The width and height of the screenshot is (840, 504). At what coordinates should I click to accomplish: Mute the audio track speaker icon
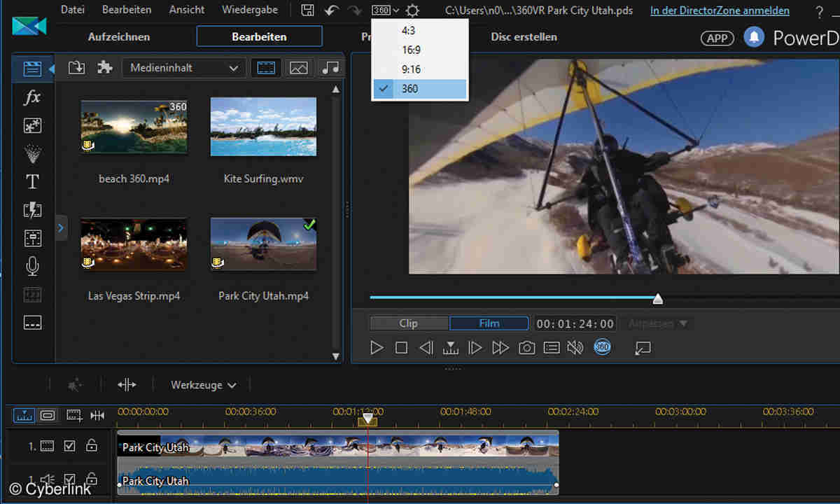47,479
